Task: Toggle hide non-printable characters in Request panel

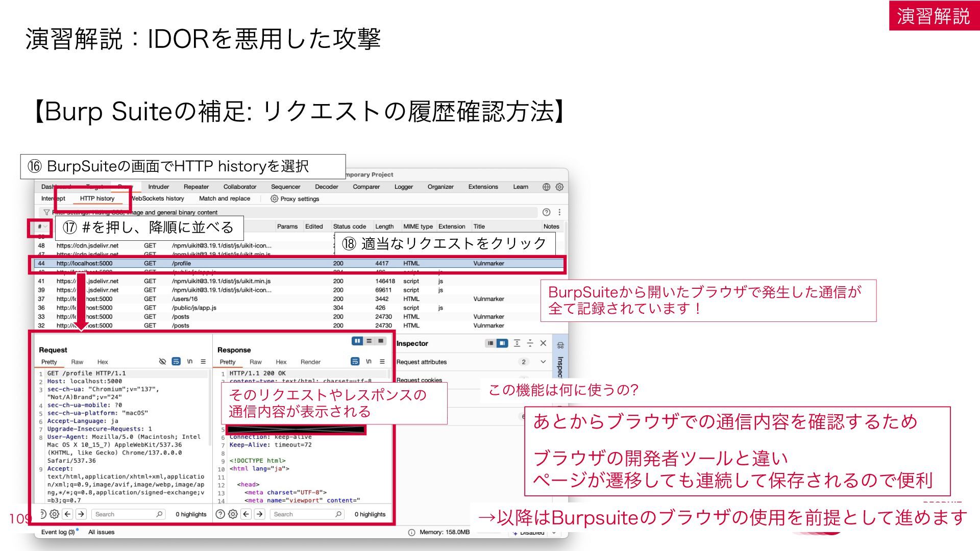Action: tap(162, 362)
